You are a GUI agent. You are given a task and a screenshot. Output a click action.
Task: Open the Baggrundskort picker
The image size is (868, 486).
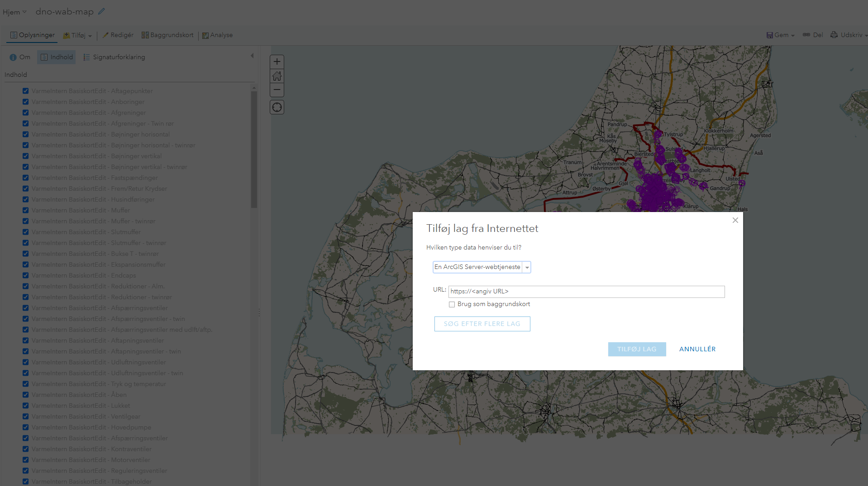point(167,35)
